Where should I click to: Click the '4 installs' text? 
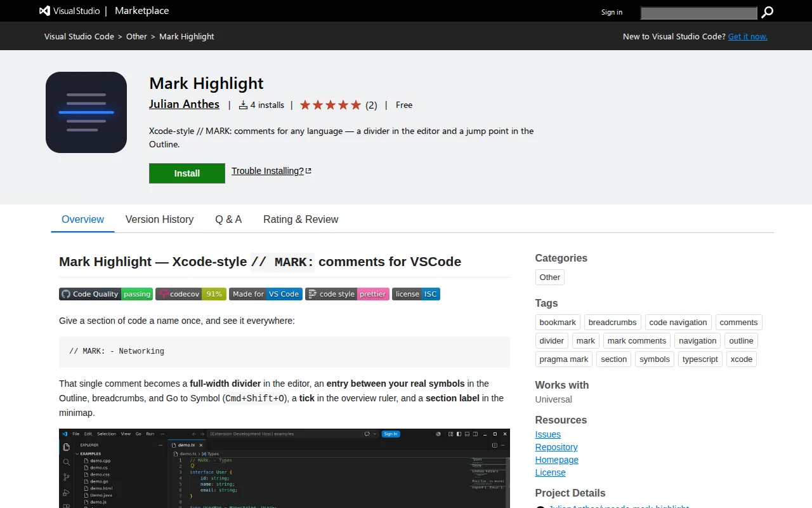[267, 105]
